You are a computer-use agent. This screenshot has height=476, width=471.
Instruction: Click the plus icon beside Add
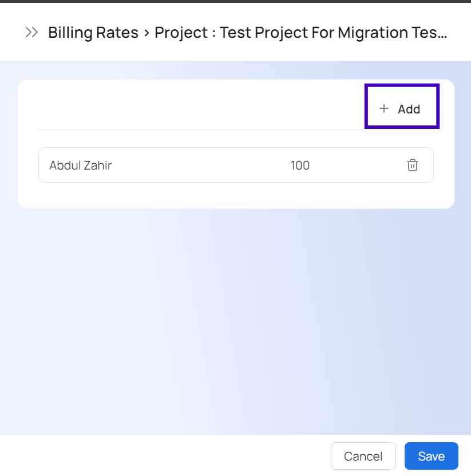click(x=384, y=109)
